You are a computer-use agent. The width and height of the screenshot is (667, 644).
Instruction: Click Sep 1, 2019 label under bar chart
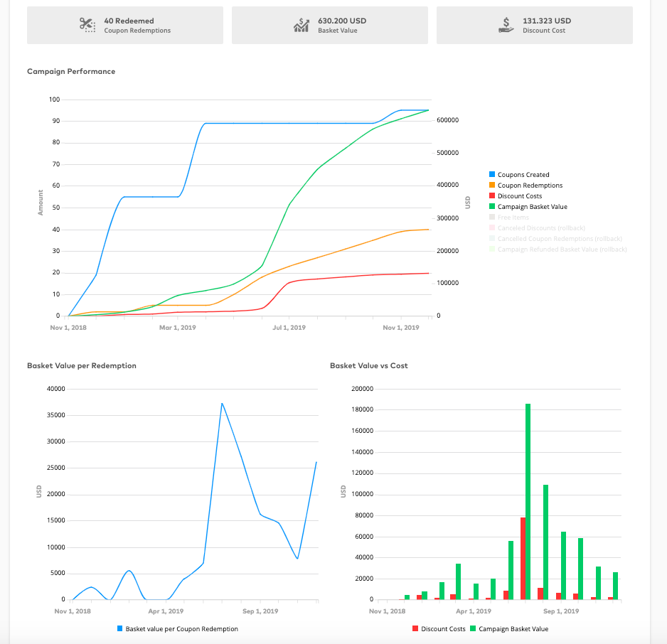click(x=560, y=611)
